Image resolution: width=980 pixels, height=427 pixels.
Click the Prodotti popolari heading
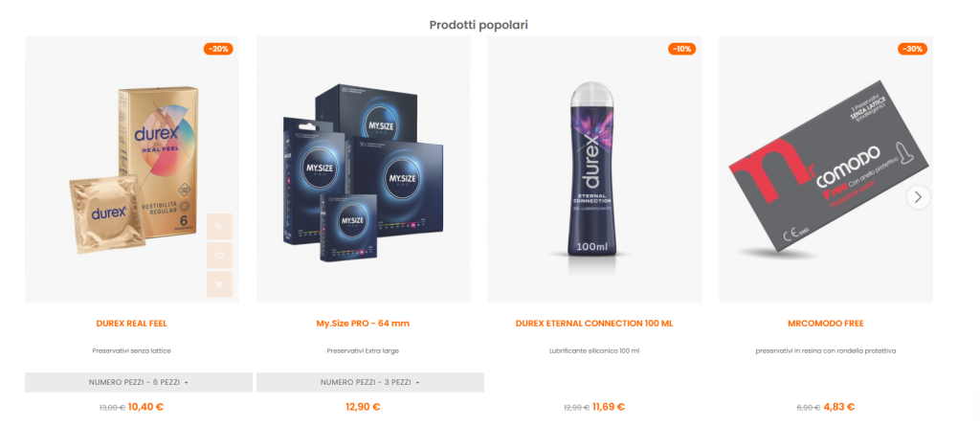(x=479, y=25)
